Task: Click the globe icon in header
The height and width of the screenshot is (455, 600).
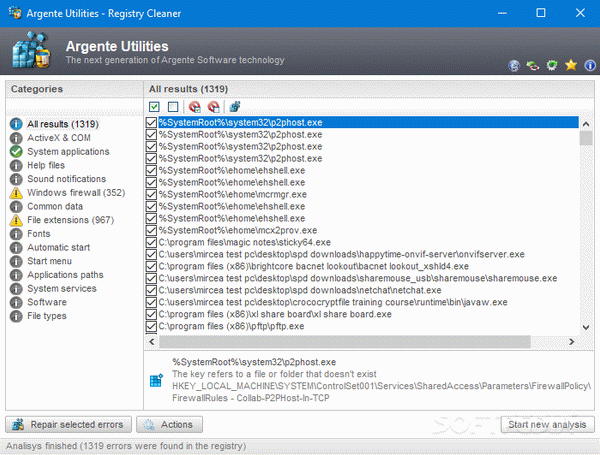Action: click(514, 65)
